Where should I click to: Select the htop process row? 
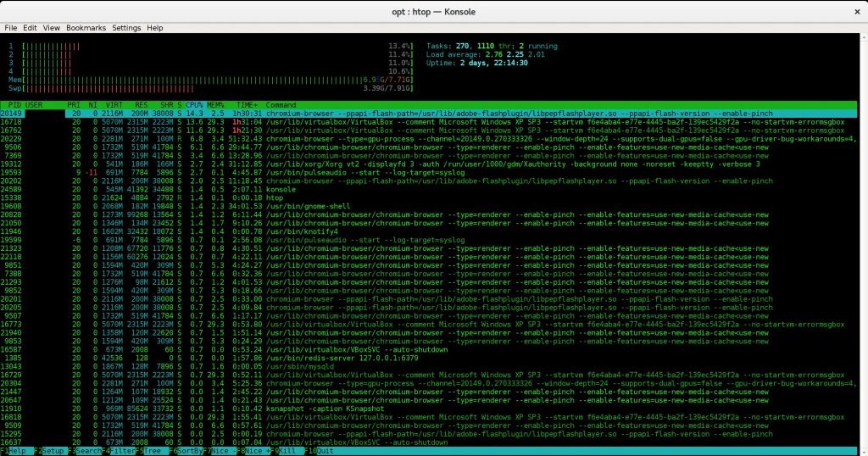tap(428, 198)
